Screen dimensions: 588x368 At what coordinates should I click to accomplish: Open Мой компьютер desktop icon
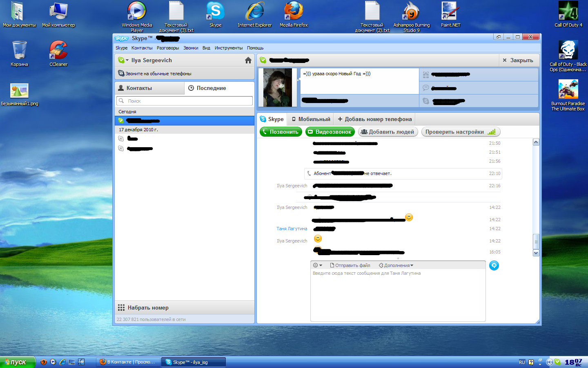coord(58,14)
